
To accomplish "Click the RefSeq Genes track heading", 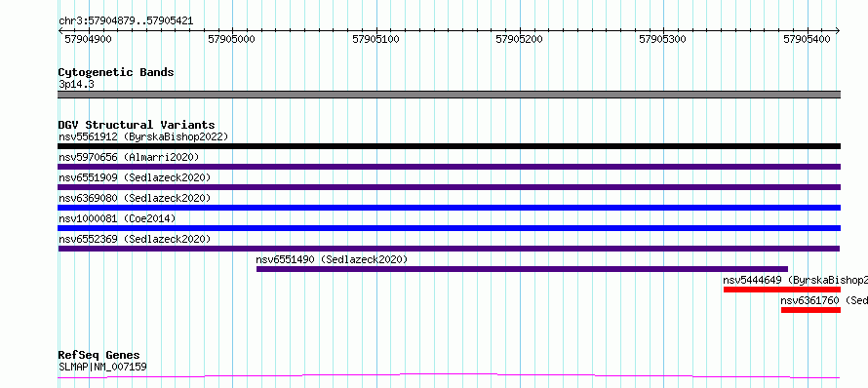I will coord(99,355).
